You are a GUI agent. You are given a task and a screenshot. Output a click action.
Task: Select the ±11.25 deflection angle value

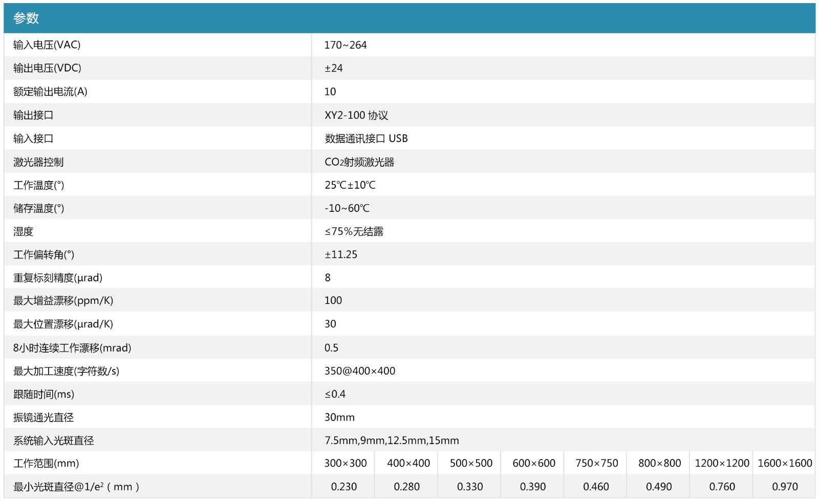341,254
